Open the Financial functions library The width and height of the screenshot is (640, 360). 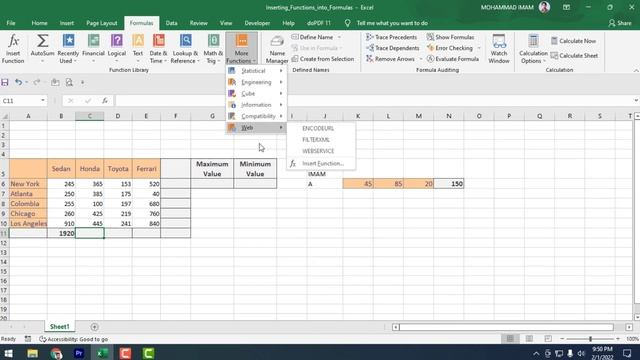pos(93,49)
